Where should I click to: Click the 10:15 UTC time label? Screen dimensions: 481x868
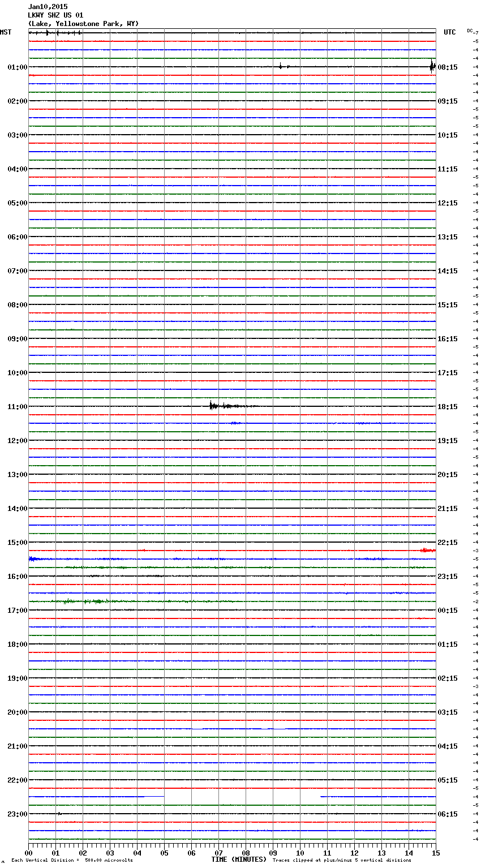point(448,135)
